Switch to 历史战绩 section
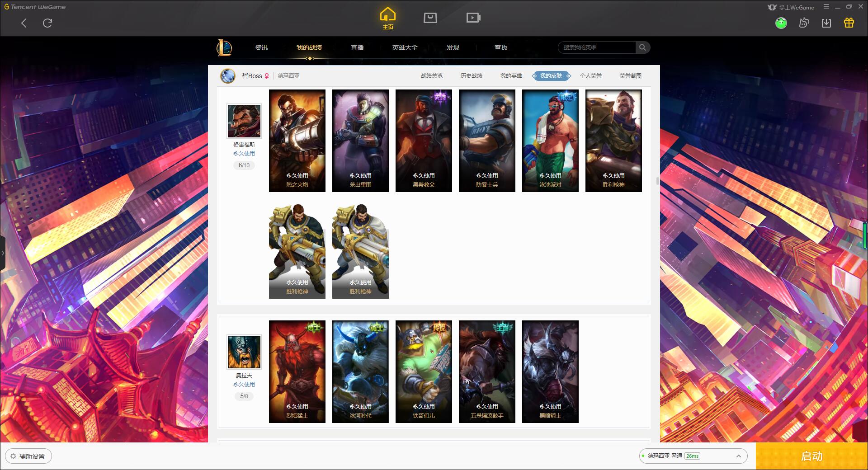This screenshot has width=868, height=470. [472, 76]
